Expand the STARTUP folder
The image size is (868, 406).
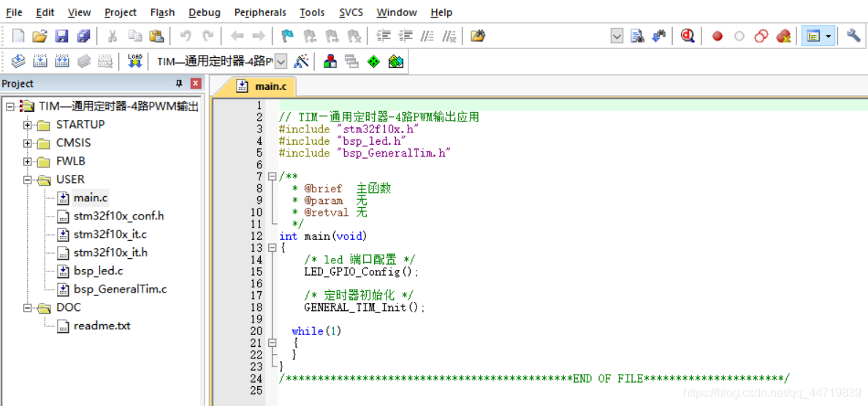tap(28, 125)
